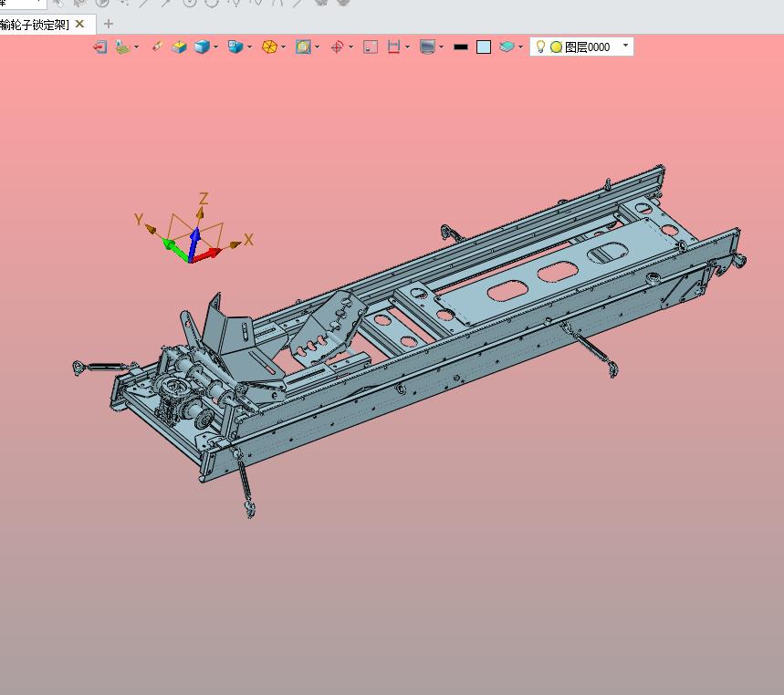784x695 pixels.
Task: Open the framed display mode dropdown
Action: pyautogui.click(x=317, y=47)
